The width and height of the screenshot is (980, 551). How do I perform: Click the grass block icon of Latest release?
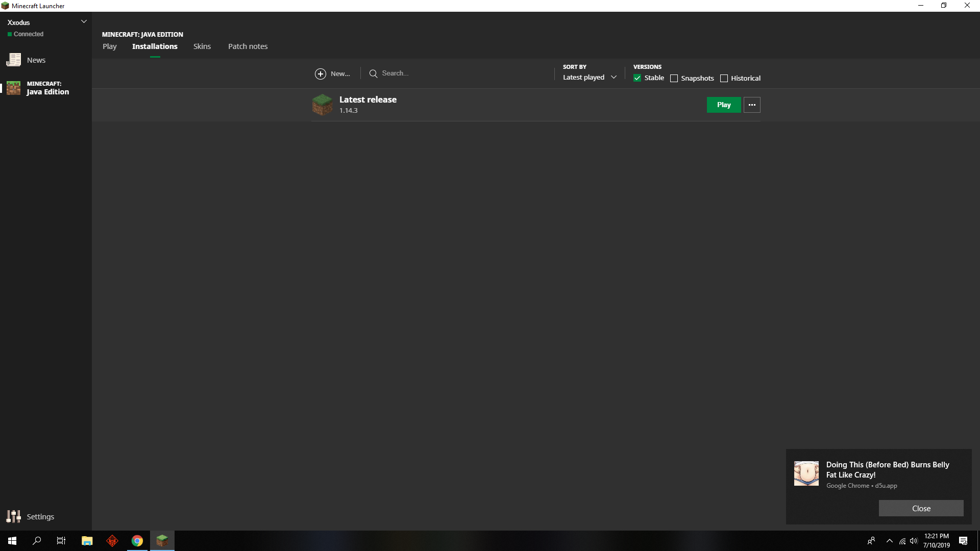322,105
